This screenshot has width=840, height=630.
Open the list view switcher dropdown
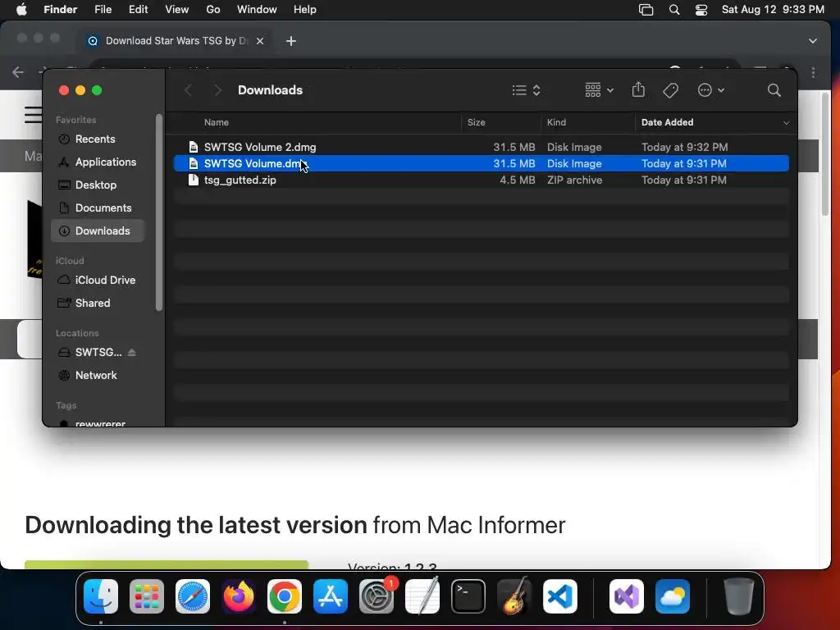[x=526, y=90]
